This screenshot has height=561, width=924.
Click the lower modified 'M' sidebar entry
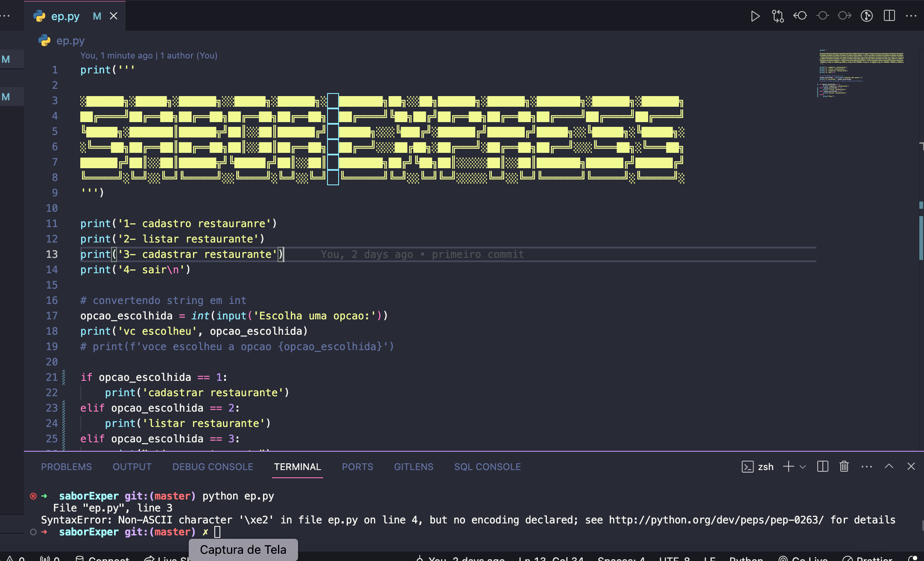tap(6, 97)
